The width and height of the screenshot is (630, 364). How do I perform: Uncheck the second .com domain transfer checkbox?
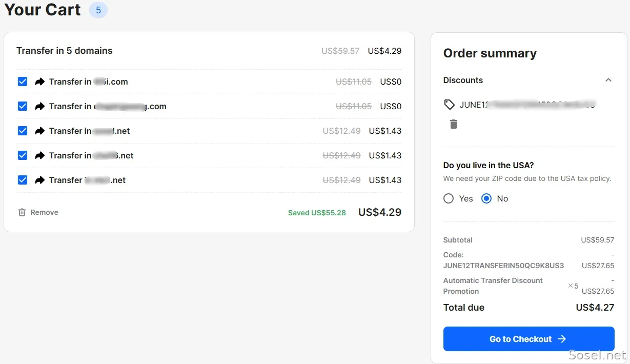point(23,106)
